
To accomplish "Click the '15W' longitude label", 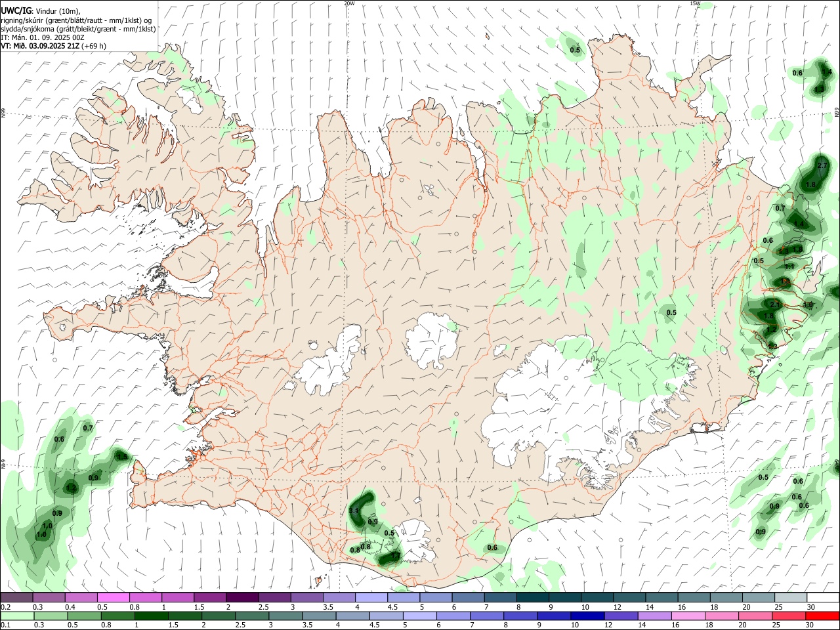I will [695, 3].
